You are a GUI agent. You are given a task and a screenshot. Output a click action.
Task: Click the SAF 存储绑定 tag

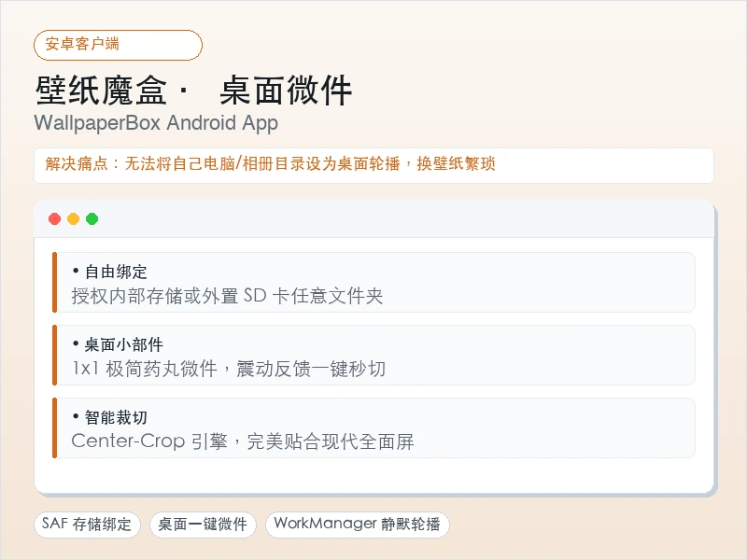(x=87, y=525)
